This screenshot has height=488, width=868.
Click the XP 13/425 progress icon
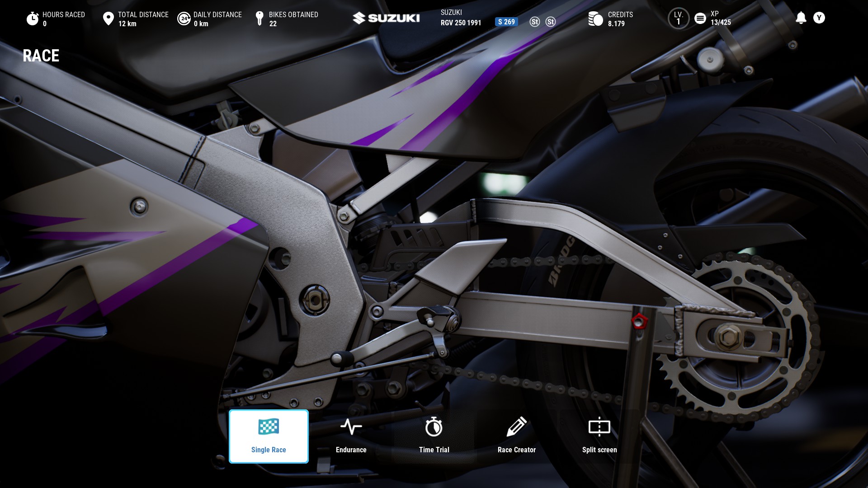(x=700, y=19)
